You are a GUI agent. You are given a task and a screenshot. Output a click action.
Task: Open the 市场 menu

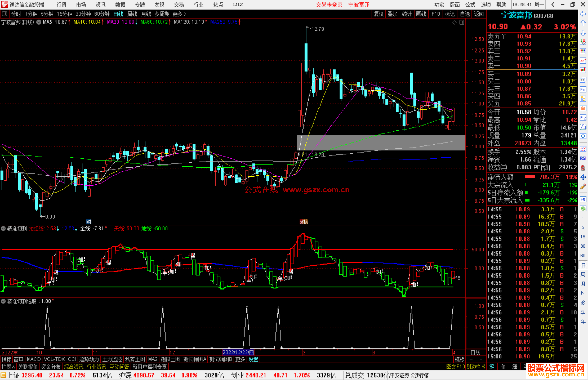[81, 4]
